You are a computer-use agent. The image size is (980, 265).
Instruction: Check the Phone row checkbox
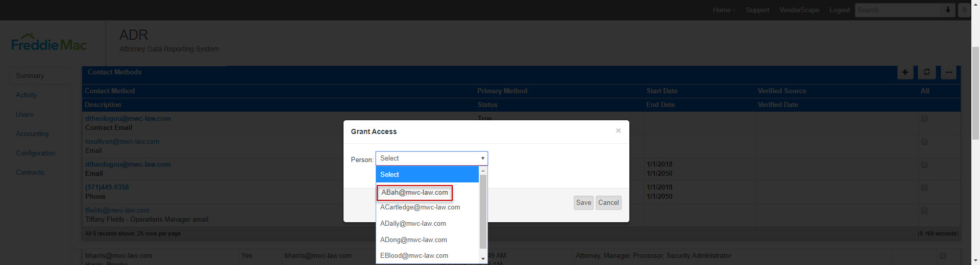924,188
